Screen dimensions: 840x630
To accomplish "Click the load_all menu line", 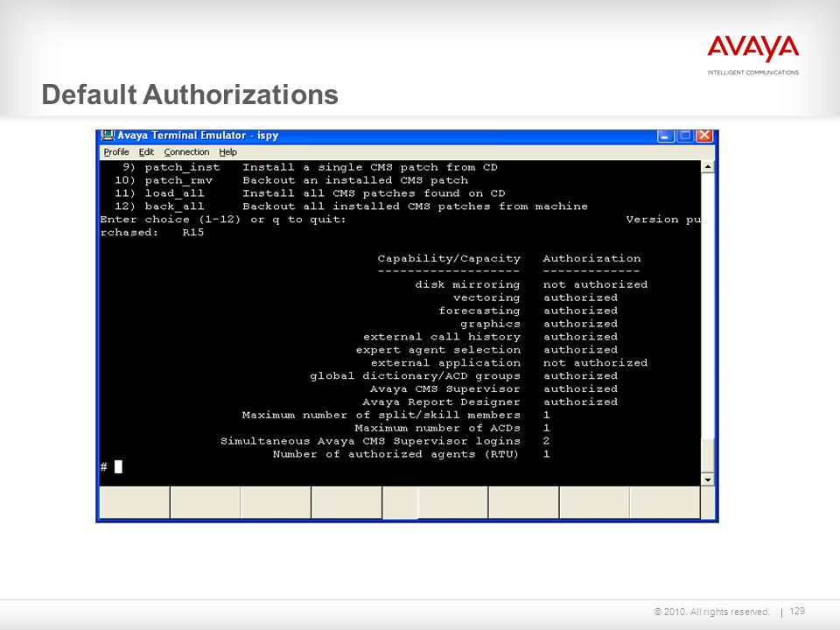I will [310, 193].
